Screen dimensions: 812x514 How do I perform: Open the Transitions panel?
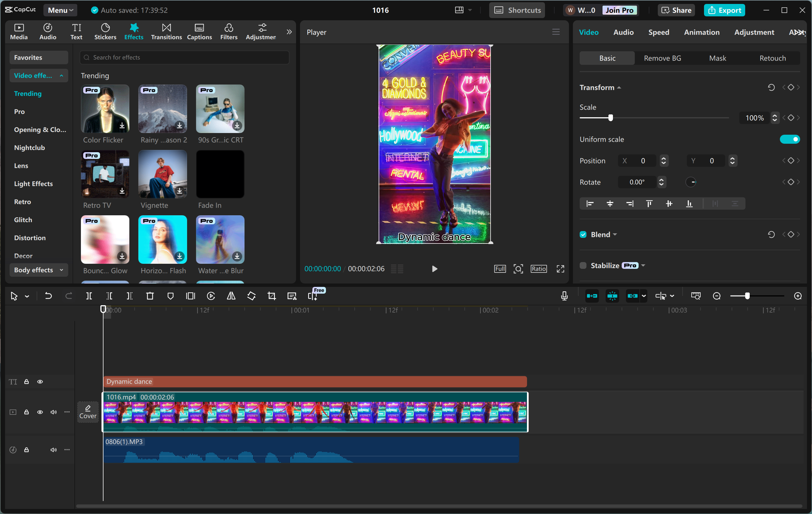pos(166,31)
